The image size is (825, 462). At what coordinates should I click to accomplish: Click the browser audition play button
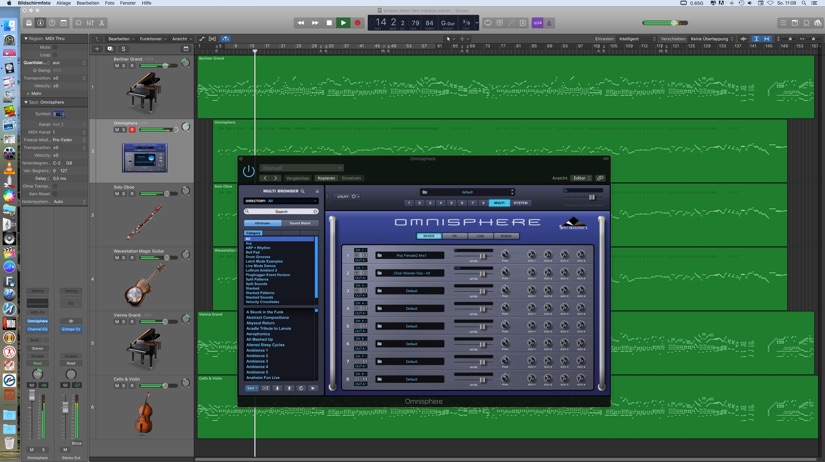(313, 388)
